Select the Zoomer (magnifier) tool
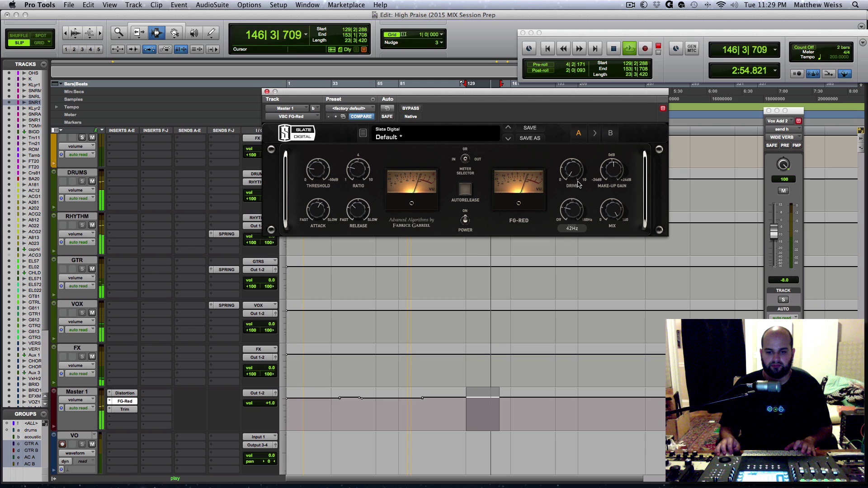The width and height of the screenshot is (868, 488). click(118, 33)
